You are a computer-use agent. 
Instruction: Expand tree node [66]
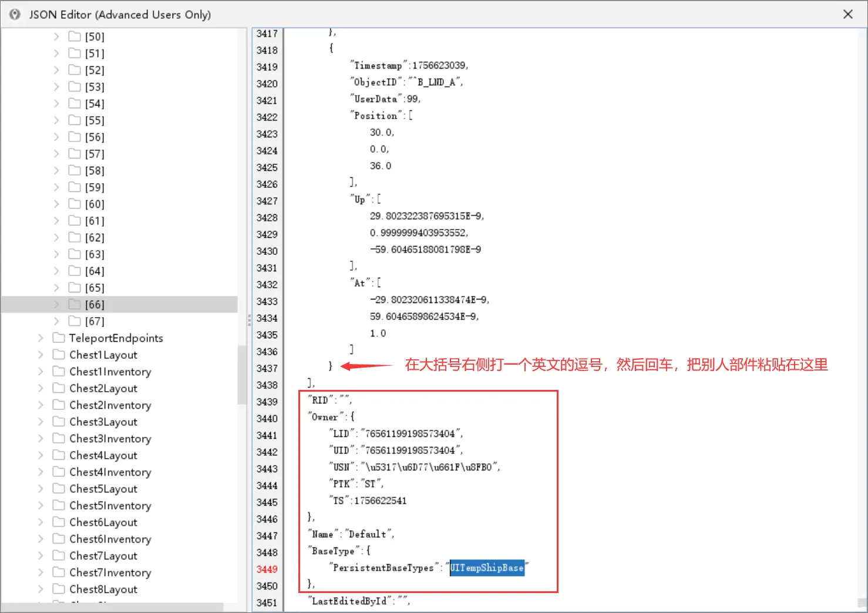pos(56,304)
